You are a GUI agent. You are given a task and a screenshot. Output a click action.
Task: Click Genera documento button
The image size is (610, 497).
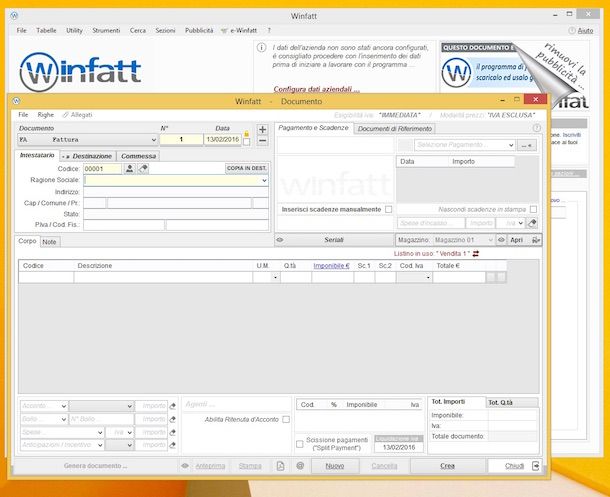click(x=95, y=466)
